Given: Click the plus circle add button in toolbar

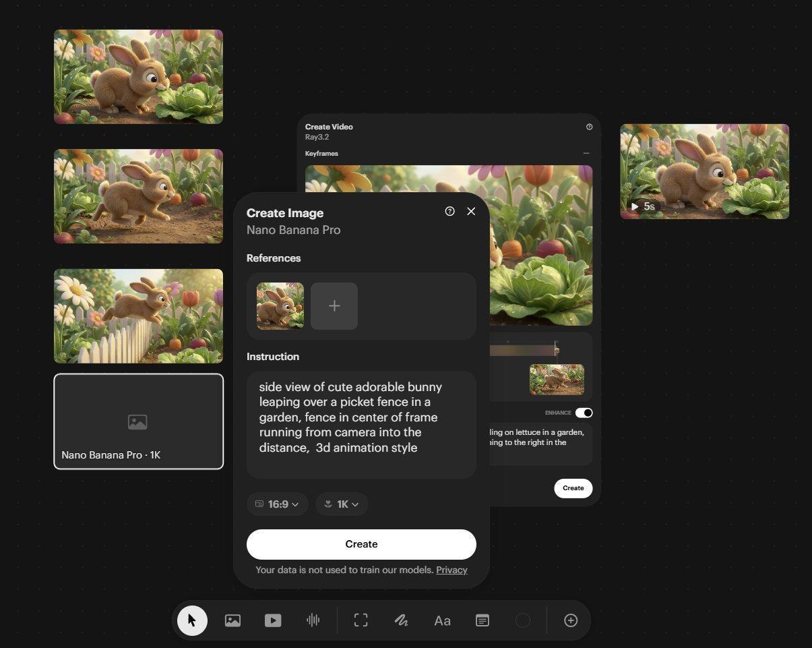Looking at the screenshot, I should [571, 620].
